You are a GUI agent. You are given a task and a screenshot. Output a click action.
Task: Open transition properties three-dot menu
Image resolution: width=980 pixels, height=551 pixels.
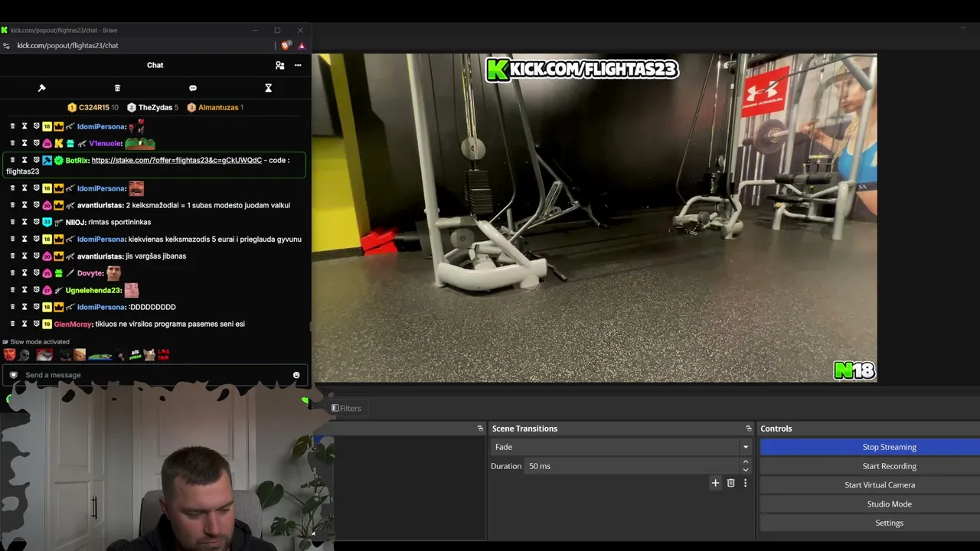tap(745, 483)
